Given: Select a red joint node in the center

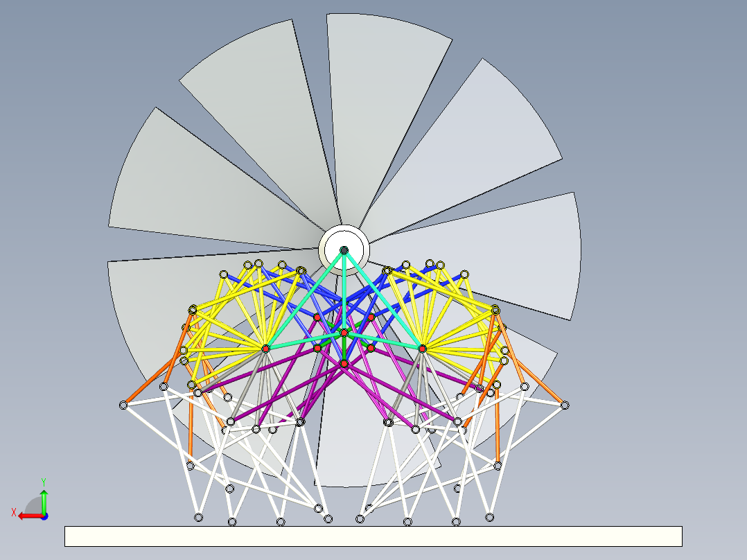Looking at the screenshot, I should click(344, 333).
